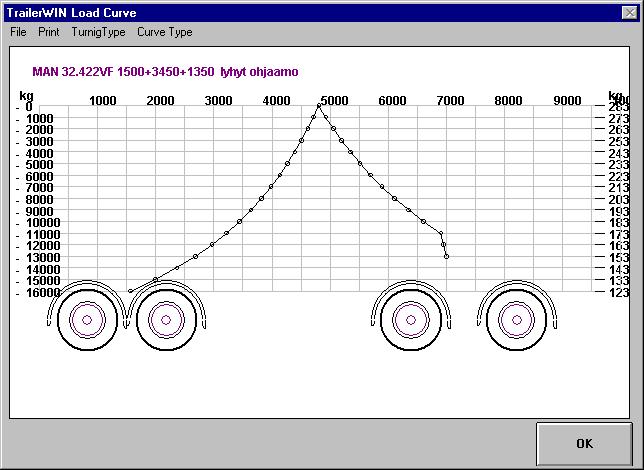Close the TrailerWIN Load Curve window
The height and width of the screenshot is (470, 644).
630,13
